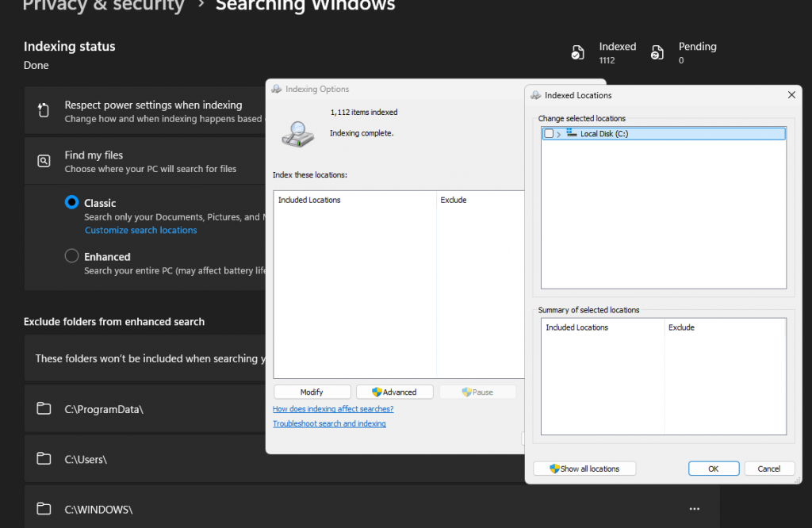Open How does indexing affect searches link
This screenshot has height=528, width=812.
[x=333, y=409]
